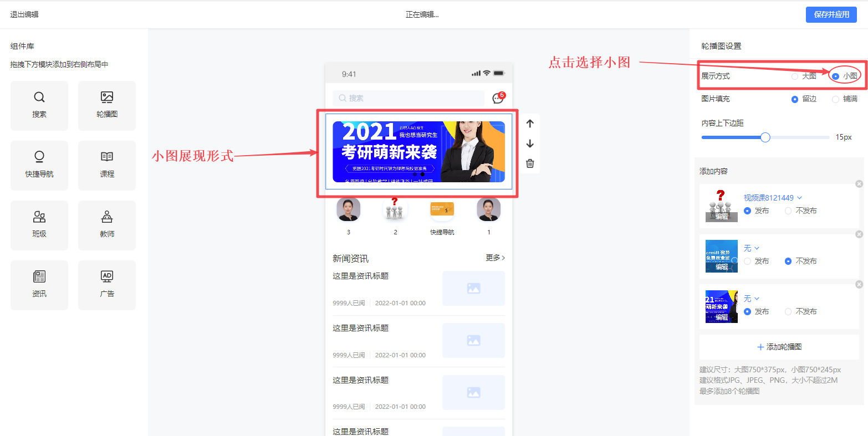Viewport: 868px width, 436px height.
Task: Select 铺满 image fill option
Action: [845, 99]
